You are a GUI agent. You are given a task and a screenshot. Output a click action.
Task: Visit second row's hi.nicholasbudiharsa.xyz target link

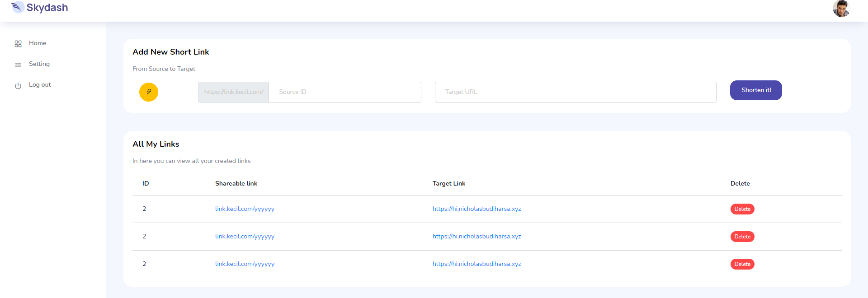tap(476, 237)
